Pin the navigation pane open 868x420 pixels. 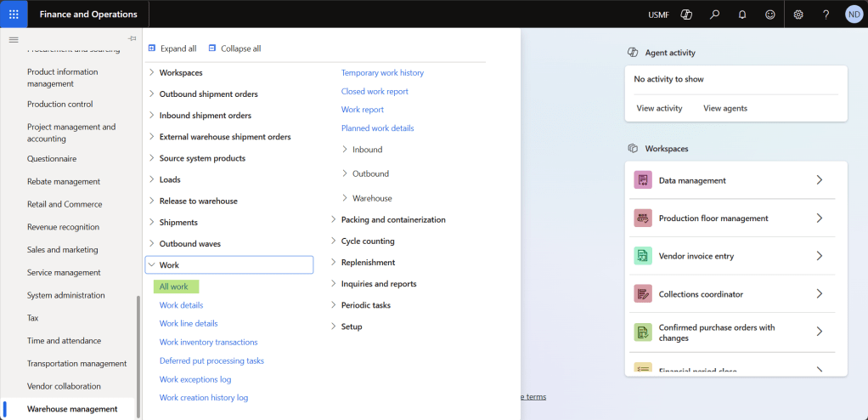[x=132, y=39]
